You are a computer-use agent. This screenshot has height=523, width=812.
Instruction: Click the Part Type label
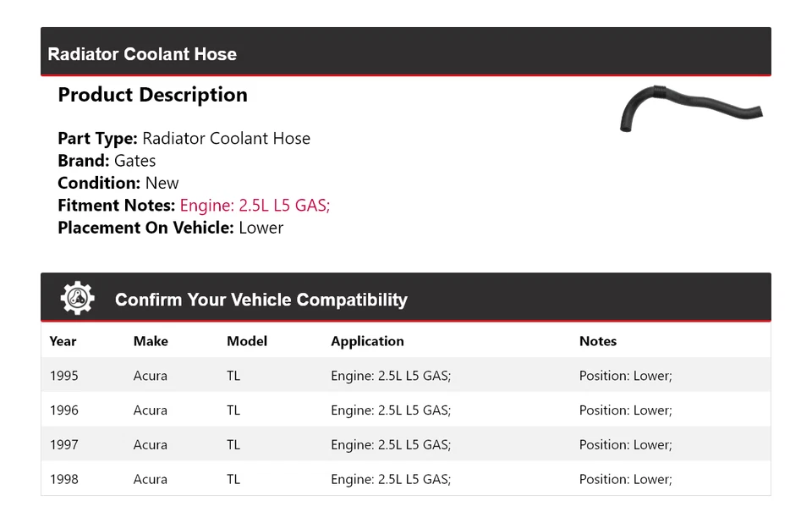(x=97, y=139)
